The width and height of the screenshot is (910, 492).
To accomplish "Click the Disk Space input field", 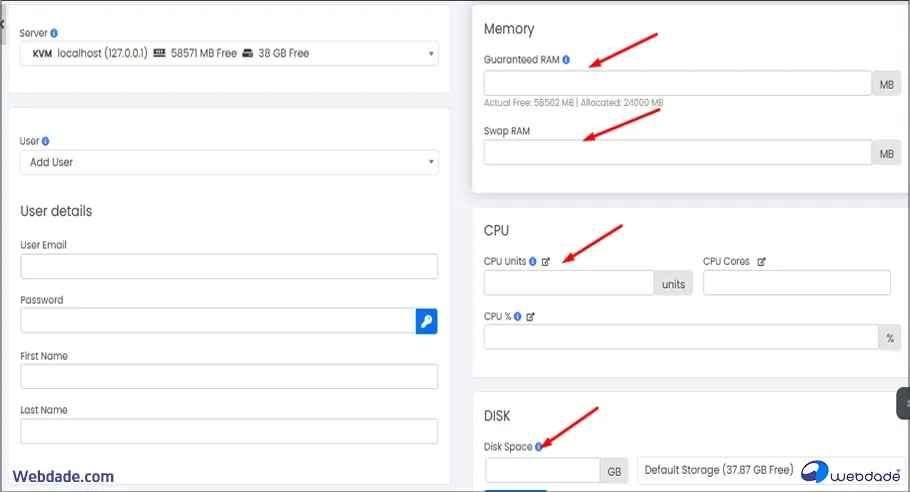I will [x=542, y=470].
